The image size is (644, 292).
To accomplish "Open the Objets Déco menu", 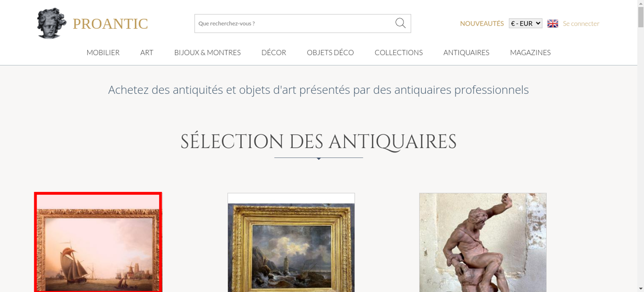I will coord(330,52).
